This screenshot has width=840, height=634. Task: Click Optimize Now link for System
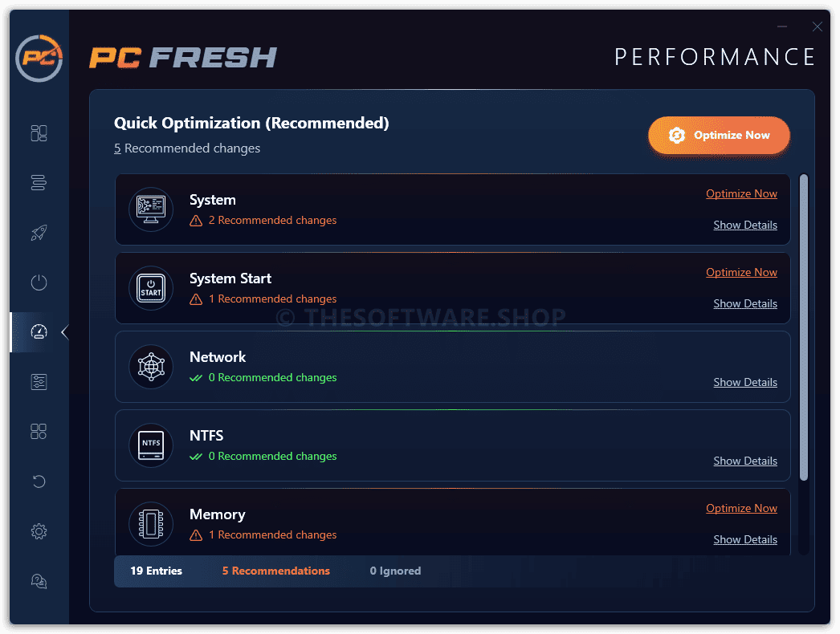(741, 194)
